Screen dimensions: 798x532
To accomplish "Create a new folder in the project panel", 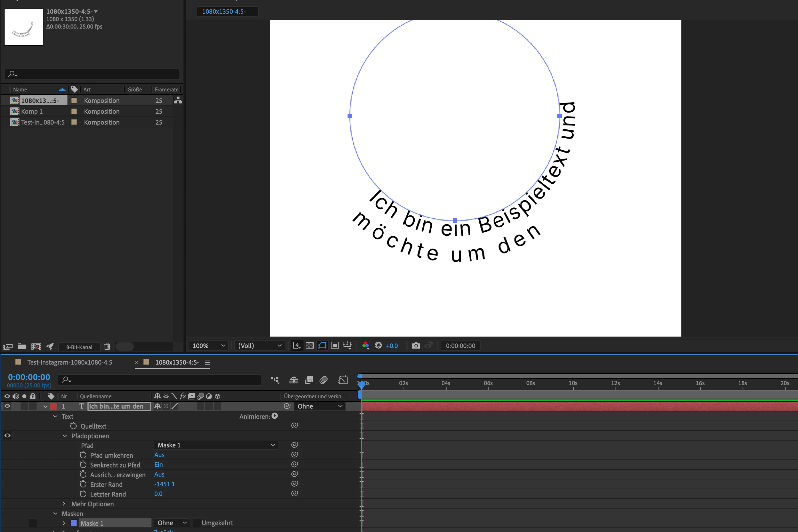I will [22, 346].
